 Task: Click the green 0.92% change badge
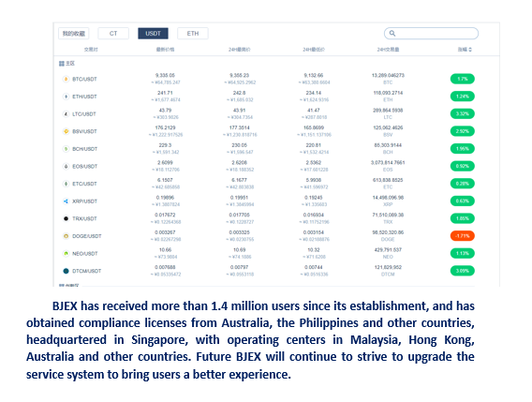click(x=462, y=166)
